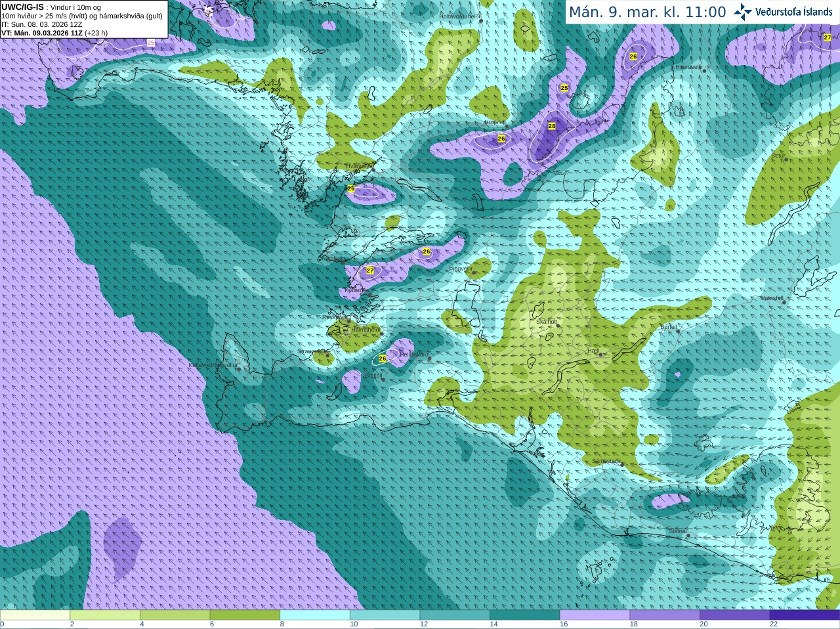Click the gust marker 26 near Húsafell
The image size is (840, 629).
501,139
